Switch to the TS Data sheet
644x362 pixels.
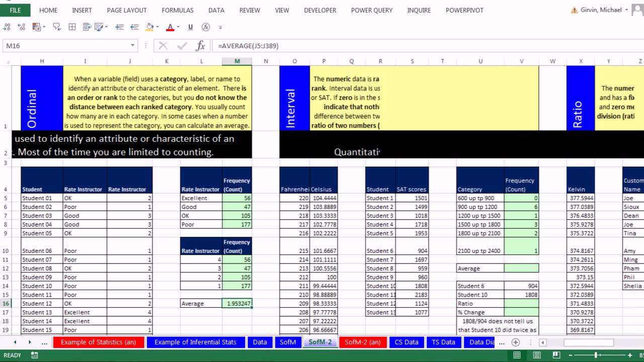[x=443, y=342]
